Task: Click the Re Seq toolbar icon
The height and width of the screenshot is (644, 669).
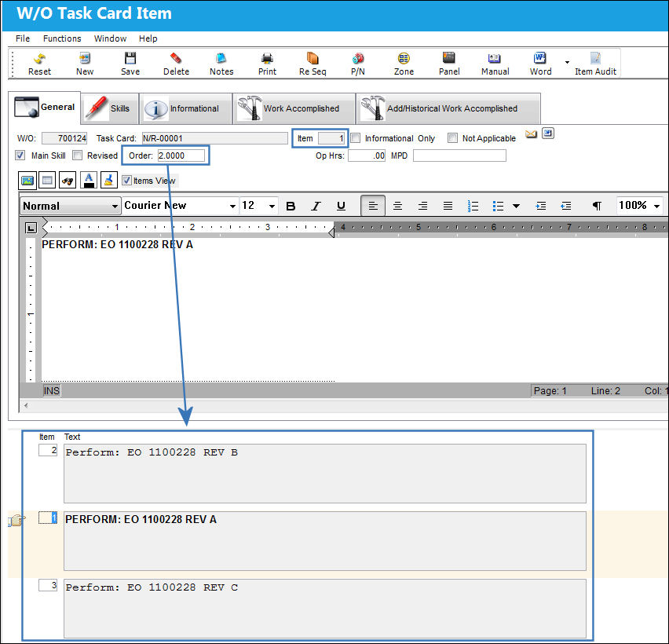Action: pos(313,64)
